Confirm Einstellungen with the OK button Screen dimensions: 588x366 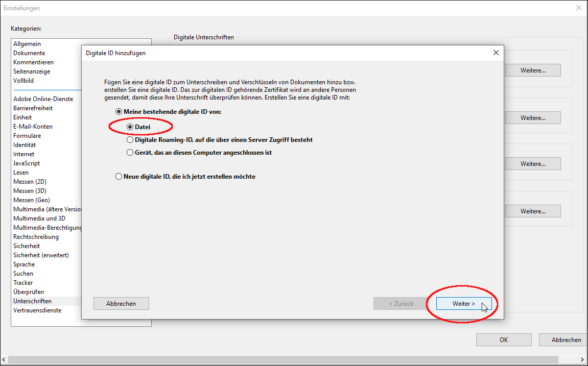(504, 340)
